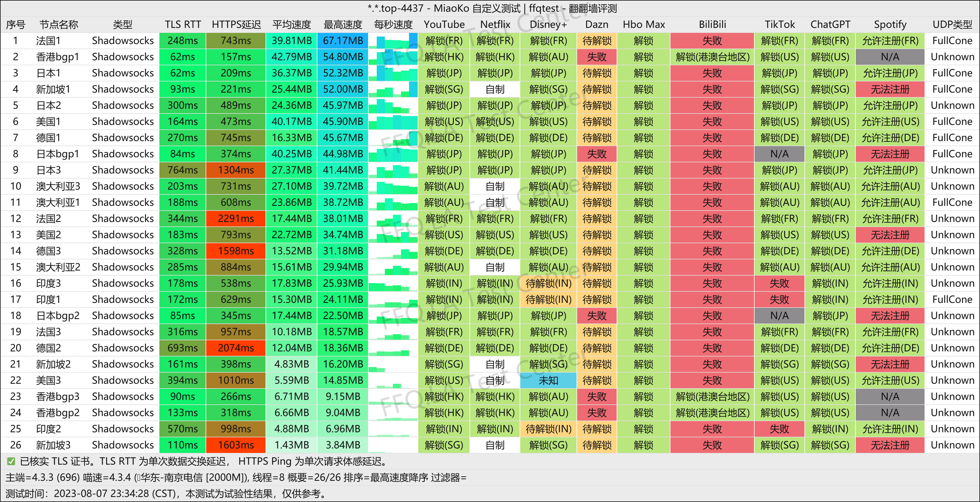Click HTTPS delay value 1603ms
The height and width of the screenshot is (502, 980).
click(236, 445)
